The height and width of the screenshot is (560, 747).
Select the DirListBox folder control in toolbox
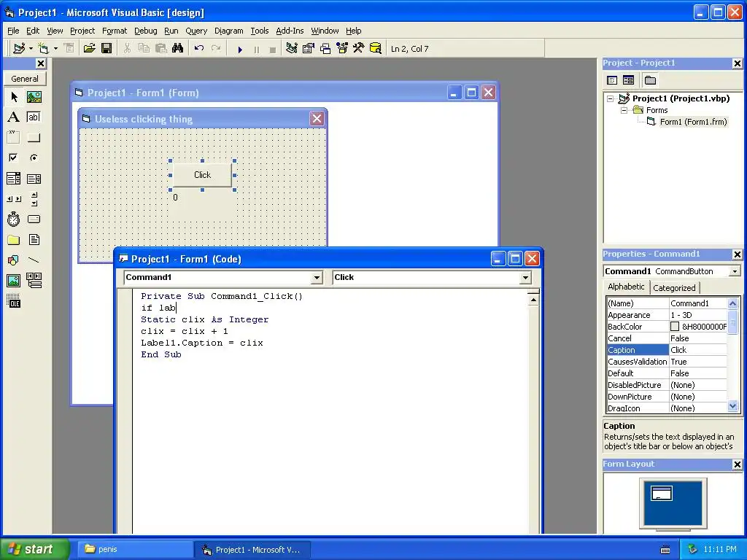14,239
